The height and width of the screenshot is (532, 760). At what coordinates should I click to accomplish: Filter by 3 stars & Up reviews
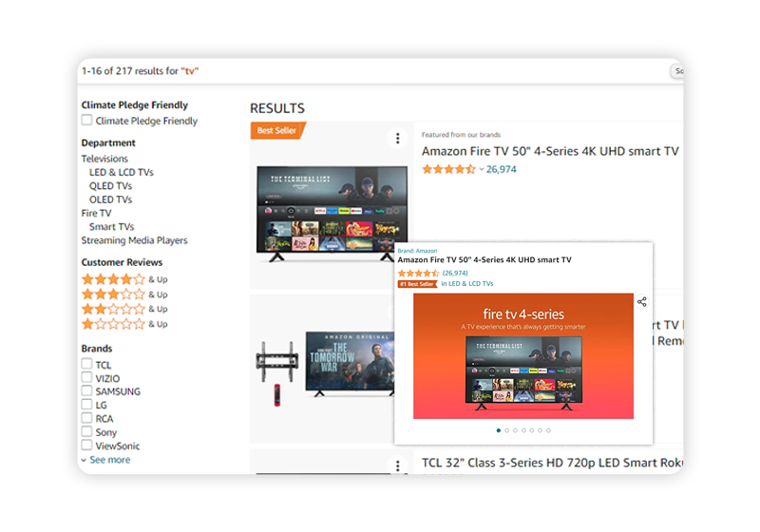(124, 294)
